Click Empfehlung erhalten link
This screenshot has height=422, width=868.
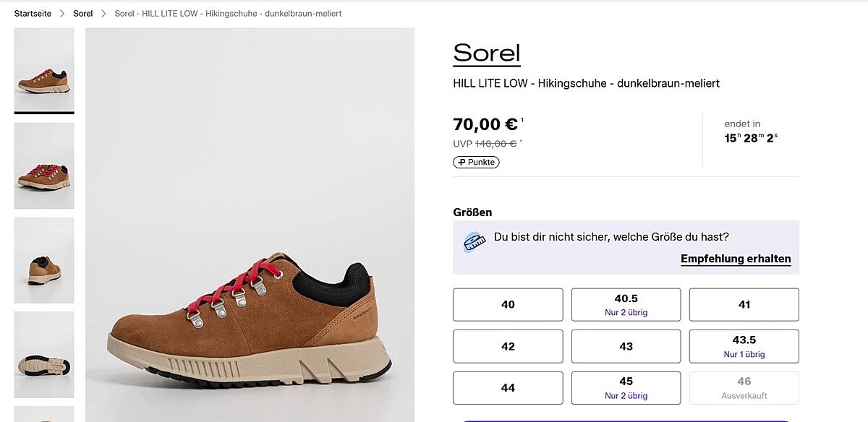click(x=736, y=259)
